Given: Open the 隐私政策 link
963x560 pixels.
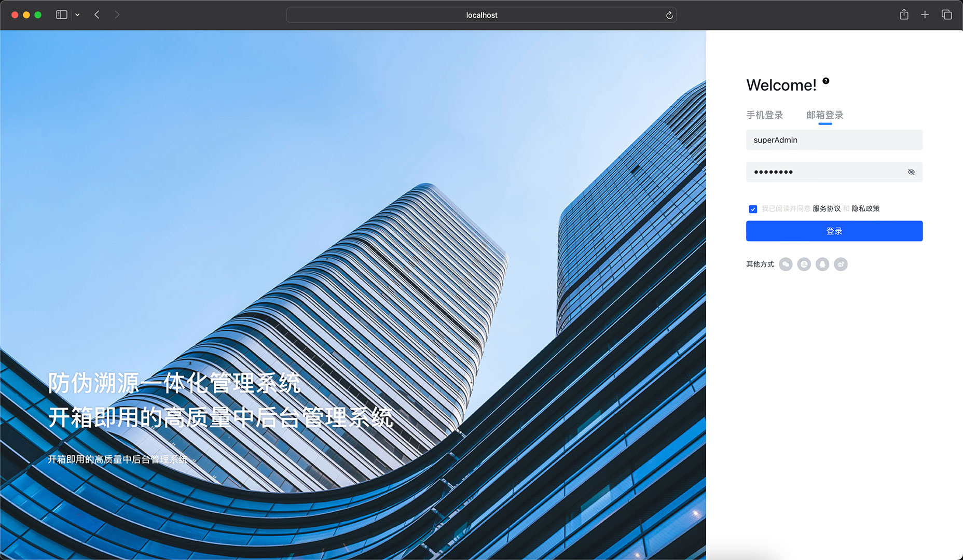Looking at the screenshot, I should point(865,208).
